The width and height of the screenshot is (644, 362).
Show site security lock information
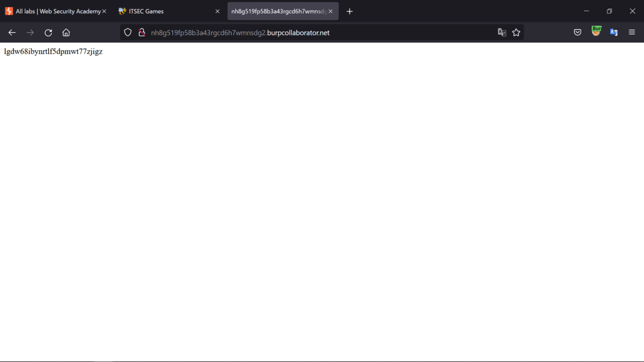[x=142, y=33]
